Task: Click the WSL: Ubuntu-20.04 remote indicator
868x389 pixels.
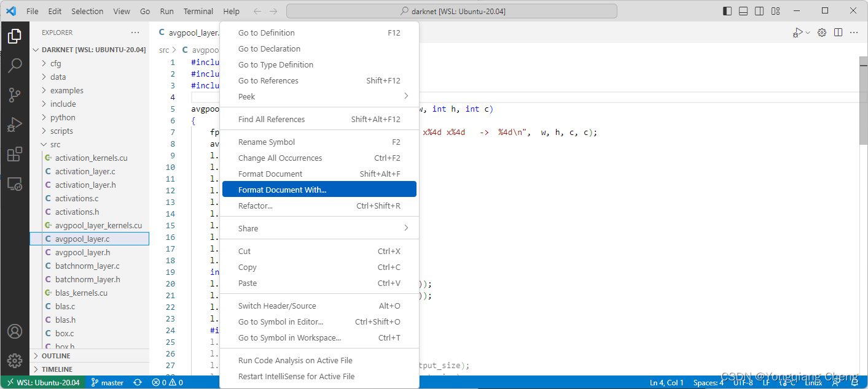Action: [x=42, y=382]
